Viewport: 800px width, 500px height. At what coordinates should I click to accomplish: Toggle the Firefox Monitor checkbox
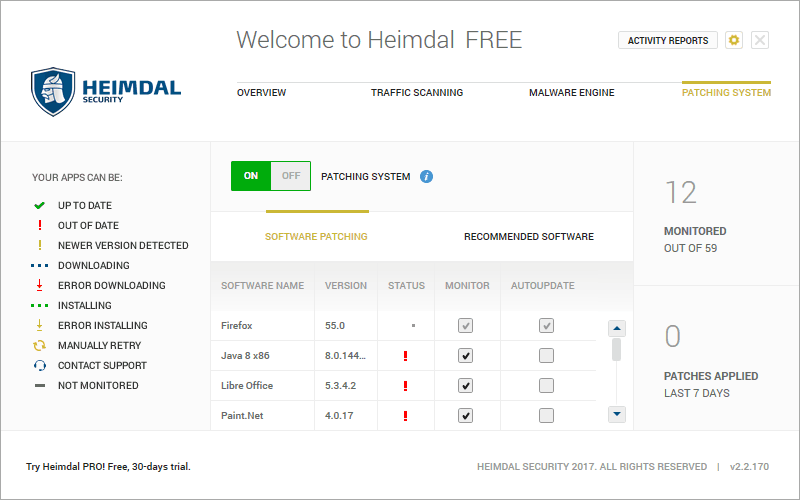pyautogui.click(x=465, y=326)
